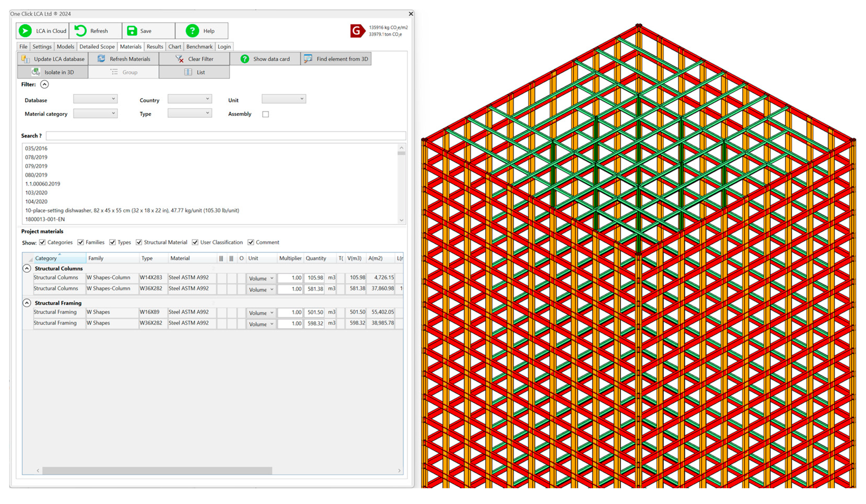Viewport: 866px width, 504px height.
Task: Collapse the Structural Framing group
Action: click(27, 303)
